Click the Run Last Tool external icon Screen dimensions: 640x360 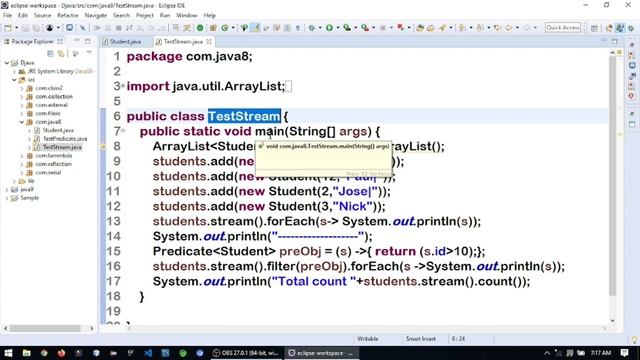365,28
